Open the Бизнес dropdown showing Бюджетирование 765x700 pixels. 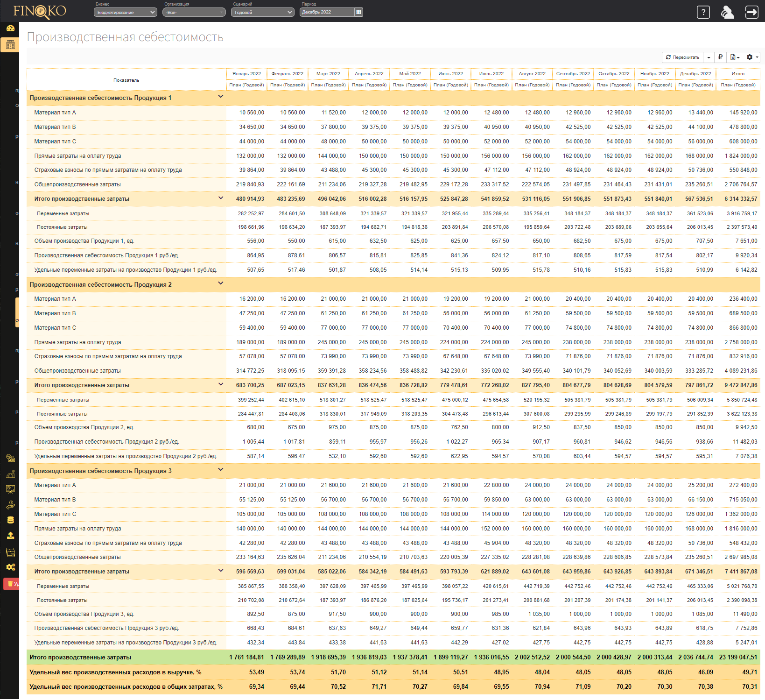125,13
